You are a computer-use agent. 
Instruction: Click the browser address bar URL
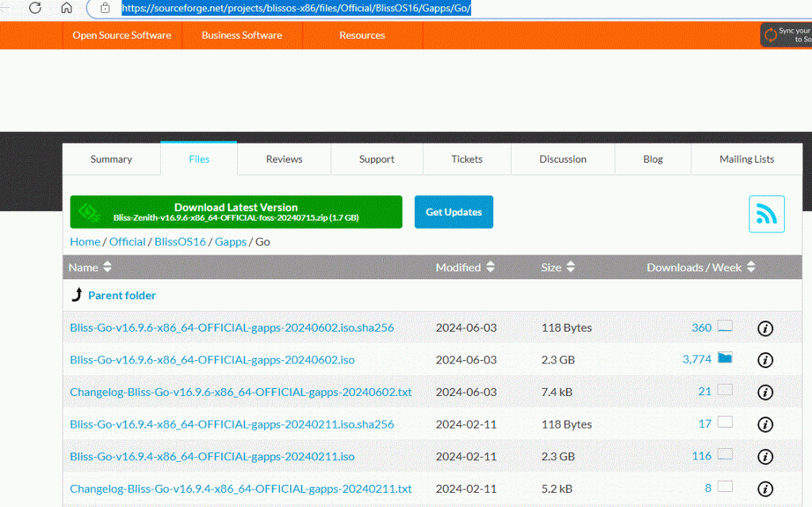(297, 9)
